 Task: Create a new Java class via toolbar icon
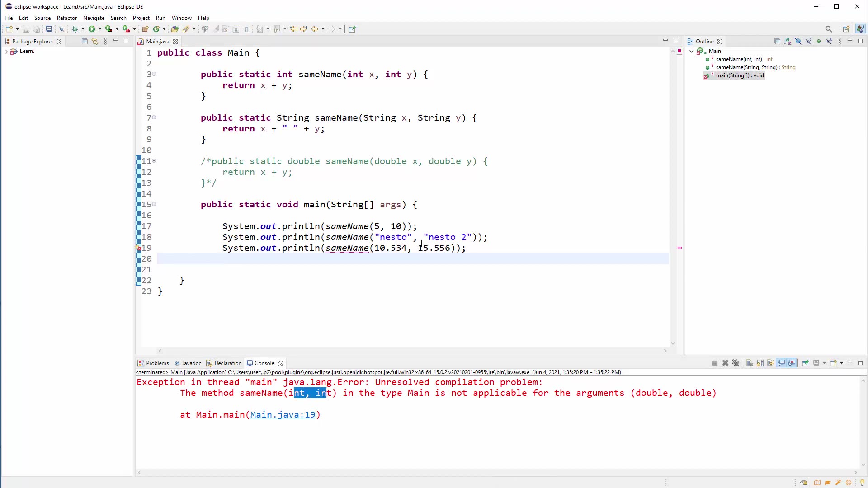click(x=156, y=29)
